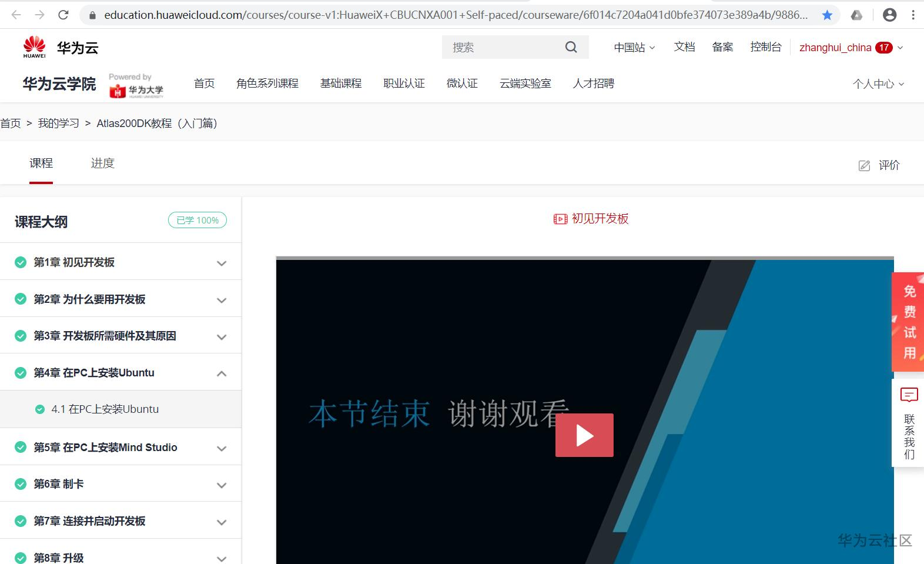Expand 第2章 为什么要用开发板 chevron
The image size is (924, 564).
click(x=222, y=301)
